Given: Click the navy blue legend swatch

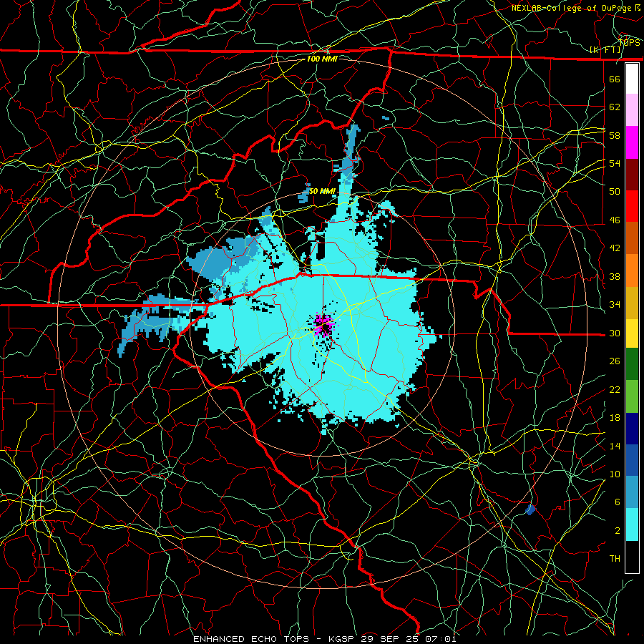Looking at the screenshot, I should (632, 429).
